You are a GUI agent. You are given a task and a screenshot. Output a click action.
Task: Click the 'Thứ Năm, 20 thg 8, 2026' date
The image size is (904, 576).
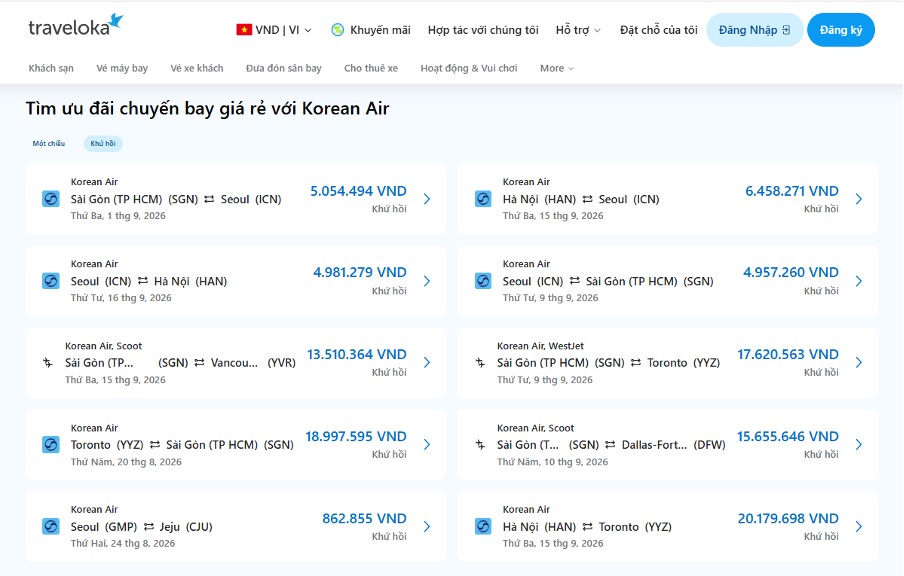coord(126,462)
